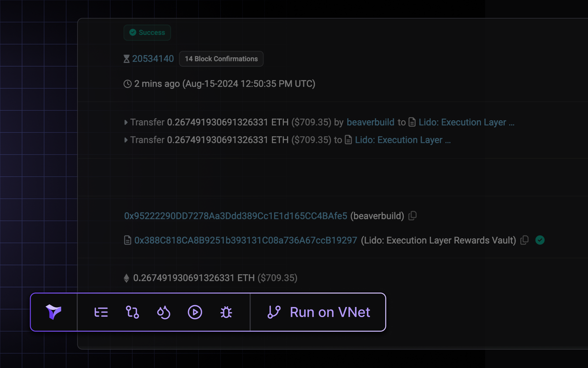Image resolution: width=588 pixels, height=368 pixels.
Task: Click the contract document icon beside 0x388C address
Action: coord(127,240)
